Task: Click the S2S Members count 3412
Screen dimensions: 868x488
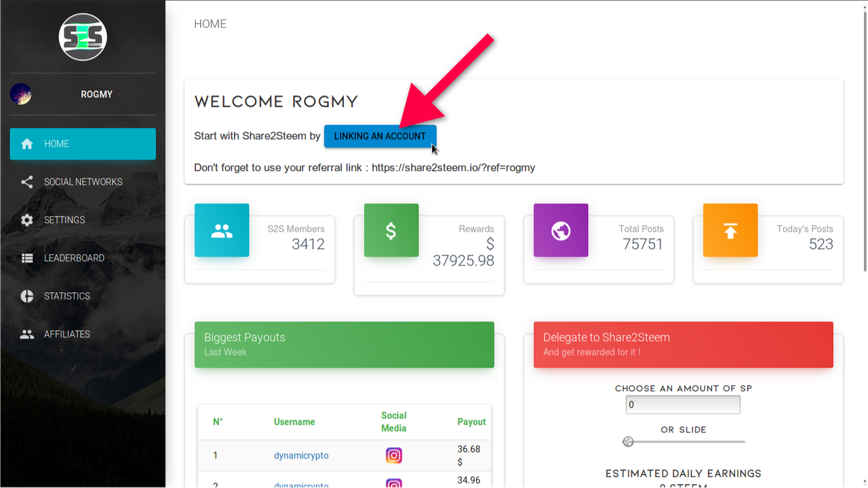Action: pyautogui.click(x=308, y=244)
